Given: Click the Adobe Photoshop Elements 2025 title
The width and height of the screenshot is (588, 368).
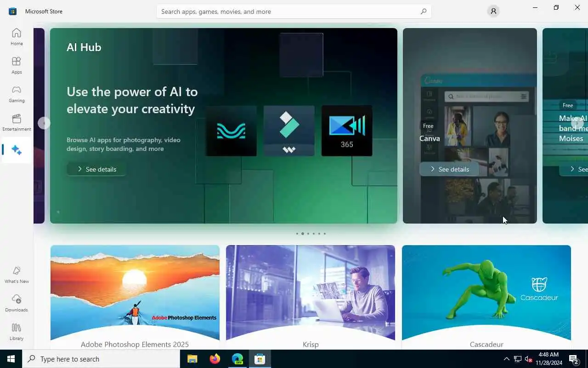Looking at the screenshot, I should coord(135,344).
